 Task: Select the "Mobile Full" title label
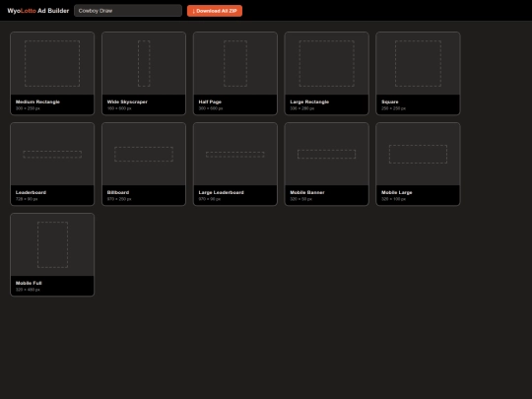pyautogui.click(x=29, y=283)
